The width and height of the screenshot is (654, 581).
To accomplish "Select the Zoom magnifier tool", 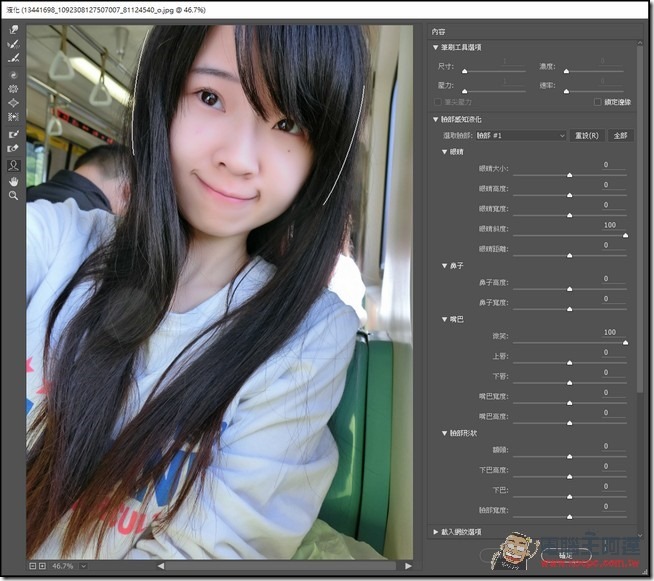I will coord(14,196).
